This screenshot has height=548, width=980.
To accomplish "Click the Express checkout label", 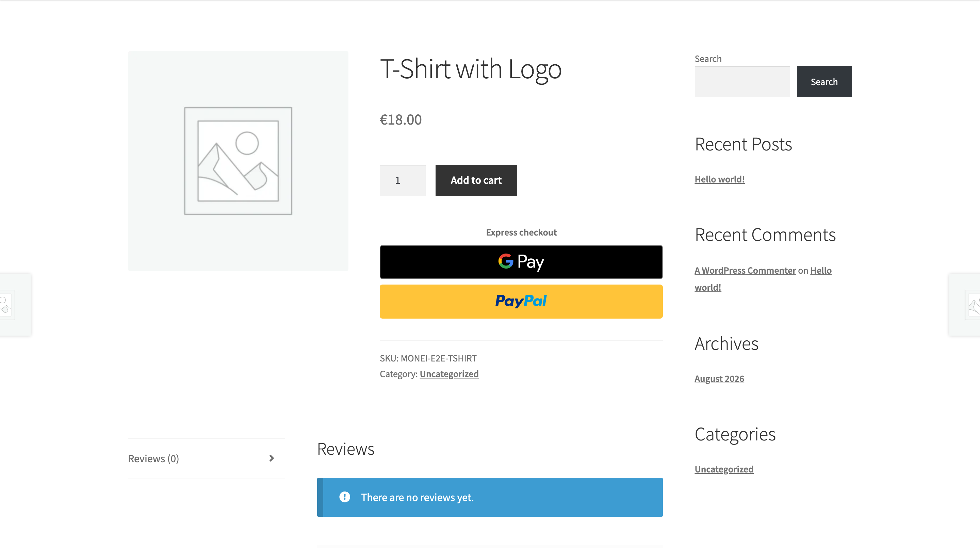I will [521, 232].
